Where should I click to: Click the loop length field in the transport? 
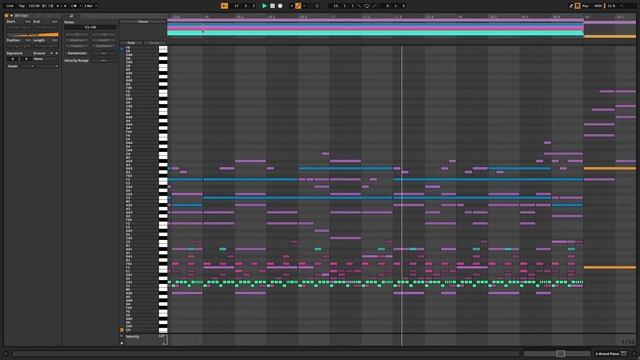pos(396,6)
